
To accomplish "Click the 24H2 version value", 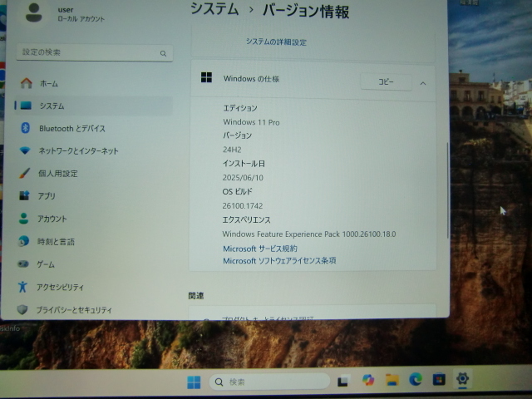I will pyautogui.click(x=232, y=150).
